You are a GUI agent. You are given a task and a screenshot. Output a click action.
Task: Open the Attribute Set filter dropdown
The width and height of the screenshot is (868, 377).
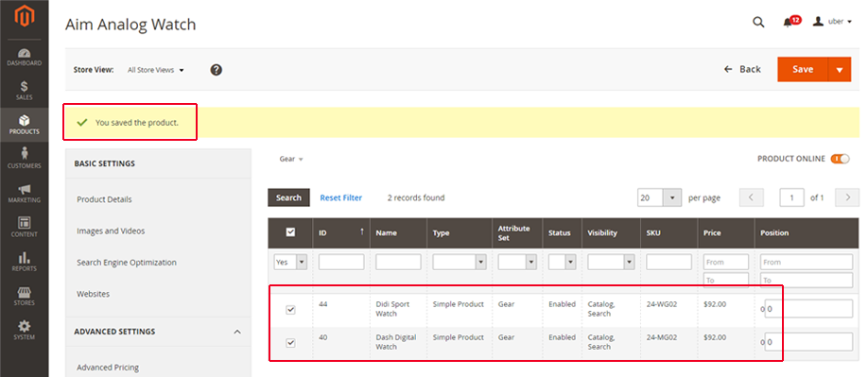(x=517, y=262)
